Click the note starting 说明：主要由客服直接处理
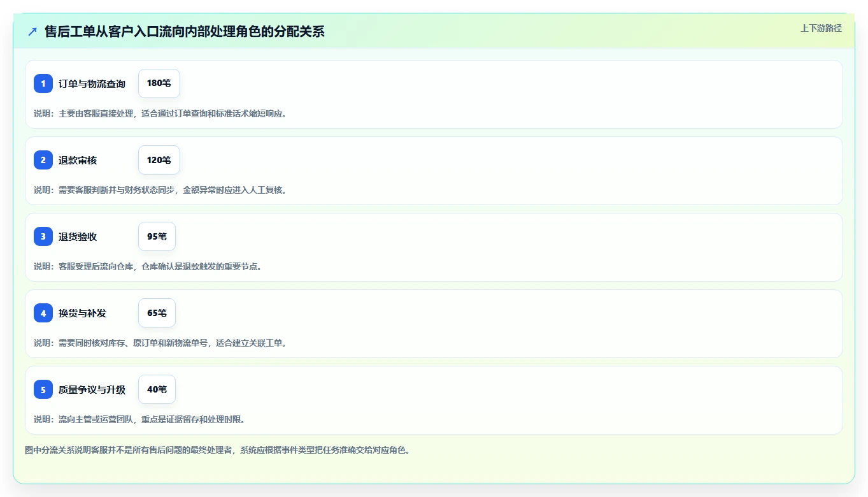Image resolution: width=868 pixels, height=497 pixels. pos(160,113)
